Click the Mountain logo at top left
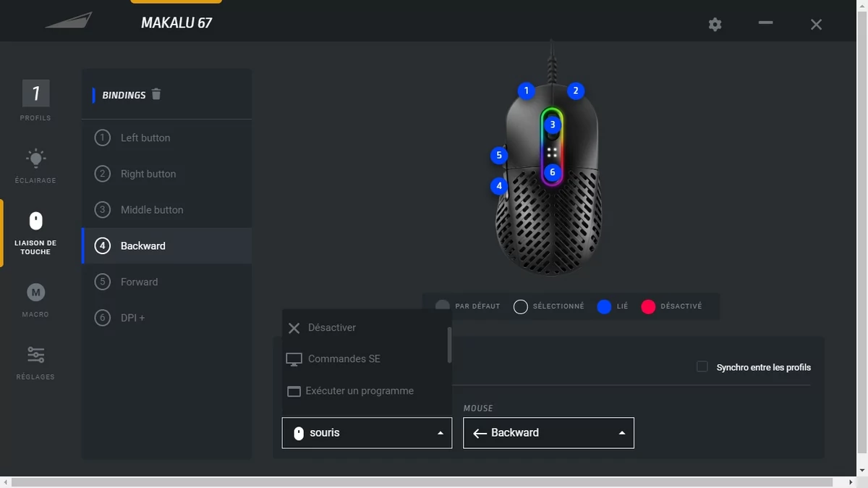The width and height of the screenshot is (868, 488). (x=69, y=21)
